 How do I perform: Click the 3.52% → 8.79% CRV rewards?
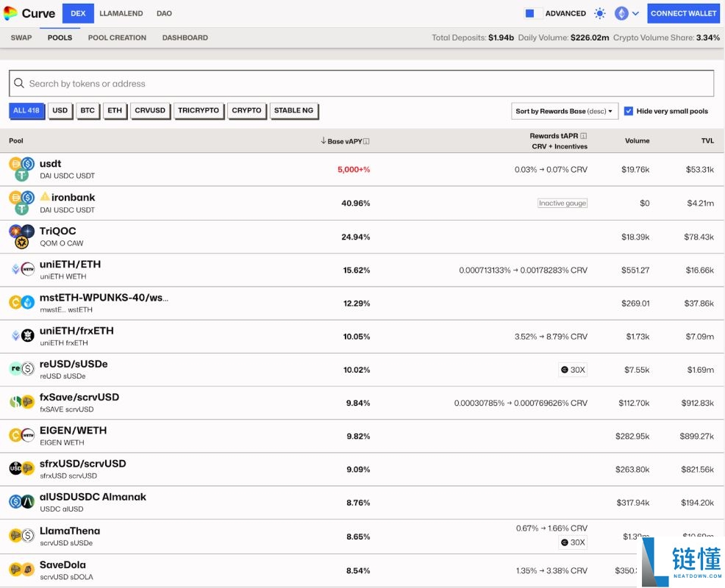[x=551, y=337]
